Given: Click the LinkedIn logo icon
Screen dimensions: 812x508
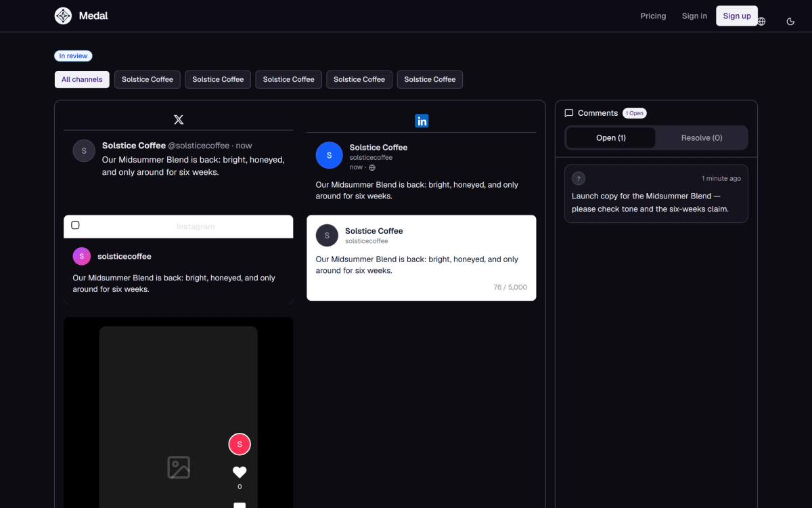Looking at the screenshot, I should (422, 121).
